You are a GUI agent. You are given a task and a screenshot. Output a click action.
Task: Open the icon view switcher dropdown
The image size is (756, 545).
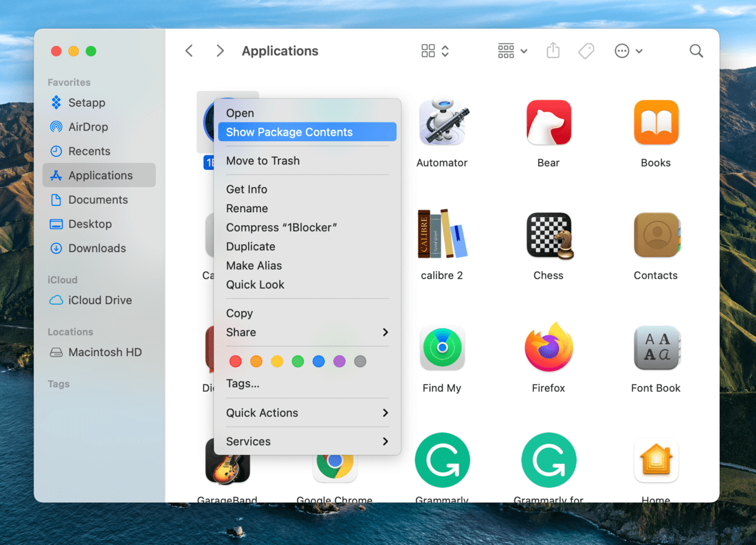[x=435, y=51]
